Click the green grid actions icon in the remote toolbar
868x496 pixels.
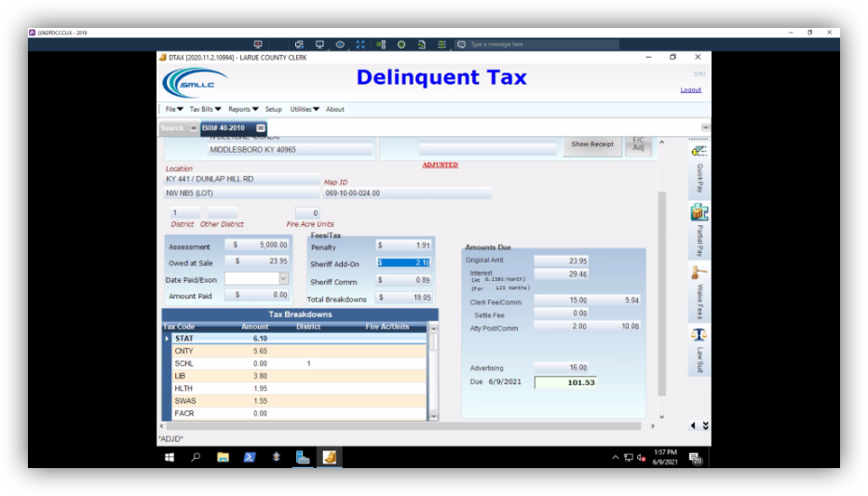(x=381, y=45)
